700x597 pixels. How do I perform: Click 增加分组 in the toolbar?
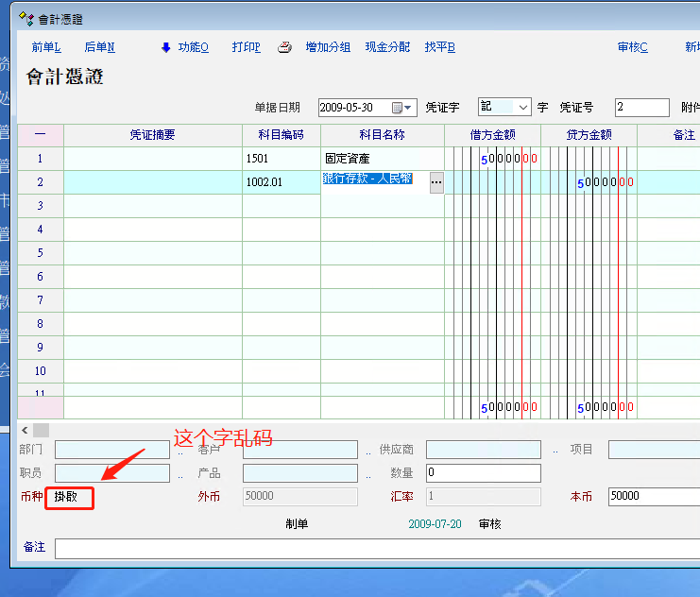click(x=328, y=47)
